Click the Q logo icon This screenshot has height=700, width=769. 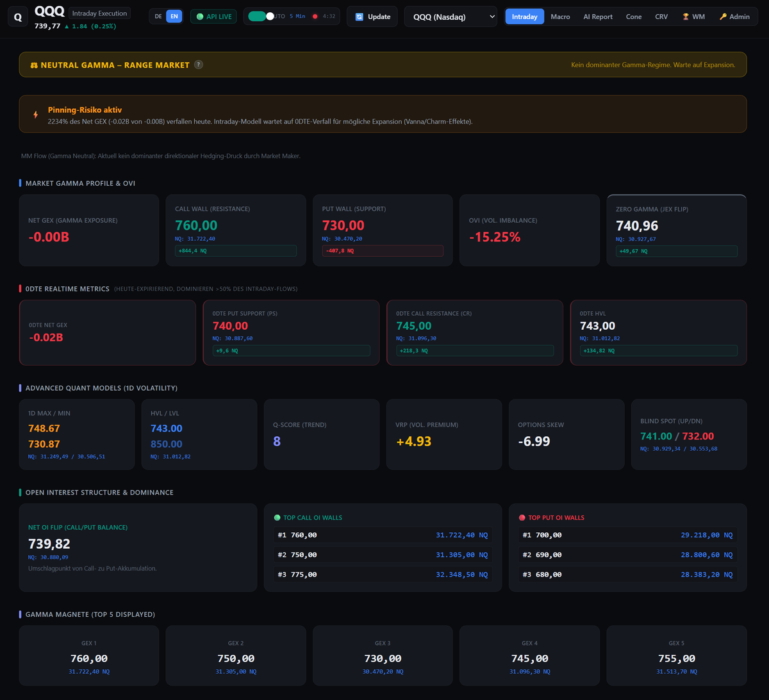[x=18, y=17]
